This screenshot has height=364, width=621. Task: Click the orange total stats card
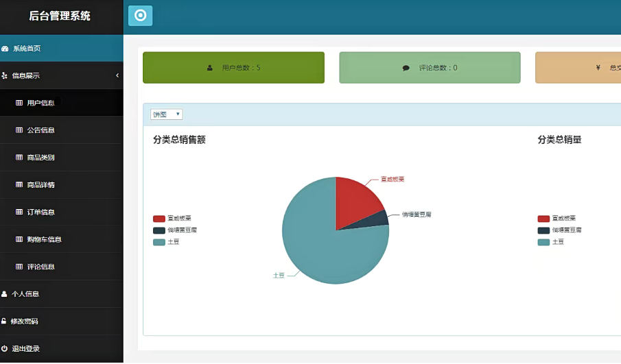click(x=578, y=68)
